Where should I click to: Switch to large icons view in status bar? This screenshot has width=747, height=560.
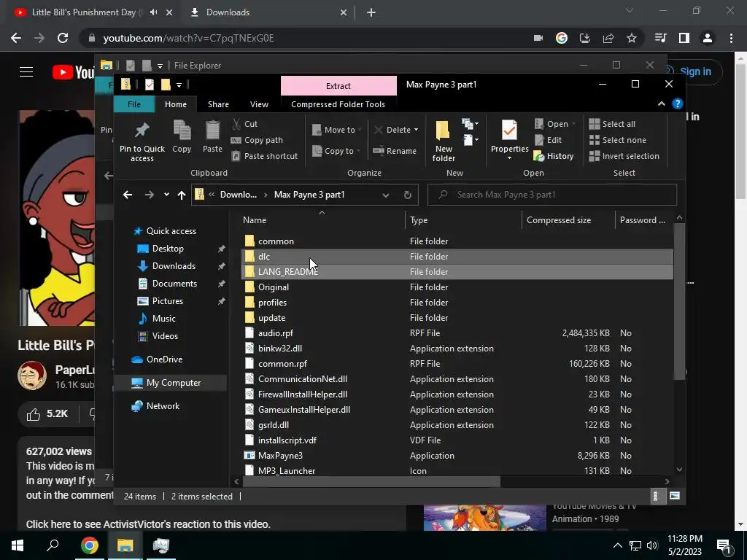(675, 496)
